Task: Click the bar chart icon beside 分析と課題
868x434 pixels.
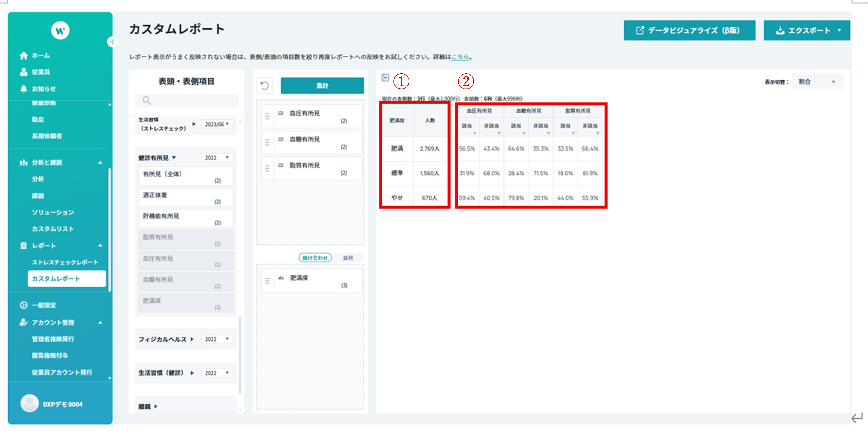Action: [24, 163]
